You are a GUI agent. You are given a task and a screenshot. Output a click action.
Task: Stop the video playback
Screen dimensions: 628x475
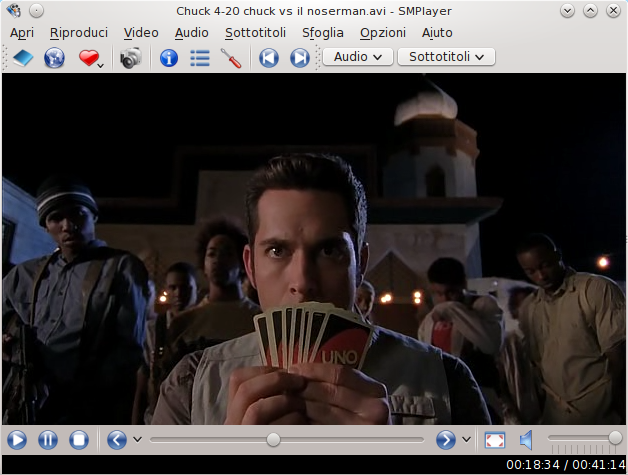pyautogui.click(x=79, y=440)
